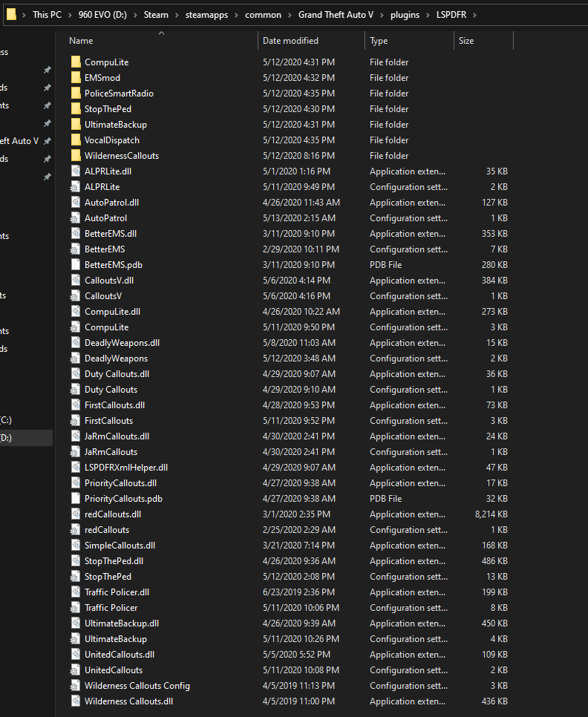Select the LSPDFR breadcrumb segment

(x=451, y=15)
